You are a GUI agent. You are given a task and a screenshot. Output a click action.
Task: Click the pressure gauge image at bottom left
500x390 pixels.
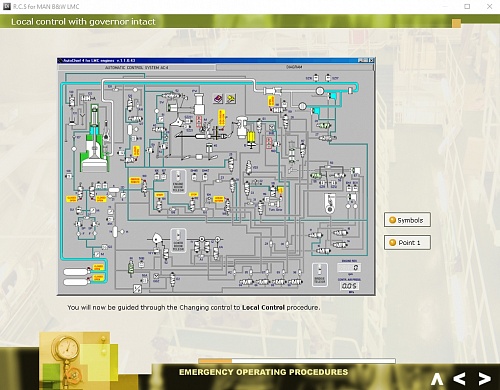tap(66, 349)
